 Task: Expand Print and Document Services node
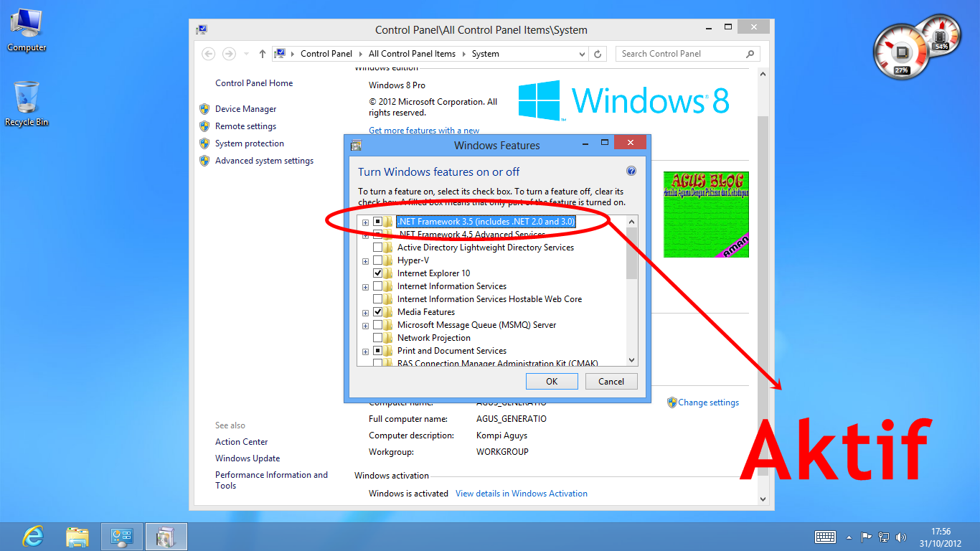366,352
